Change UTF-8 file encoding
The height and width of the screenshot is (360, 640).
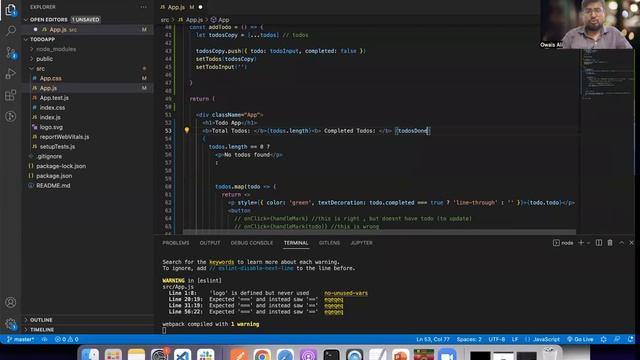tap(497, 339)
